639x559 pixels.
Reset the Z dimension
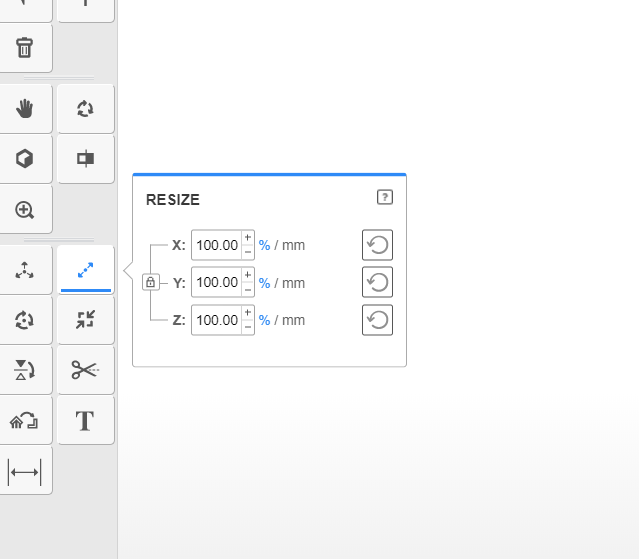point(377,320)
